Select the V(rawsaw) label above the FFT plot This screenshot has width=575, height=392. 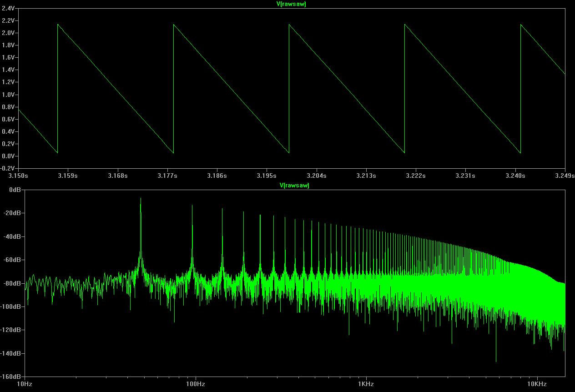[x=294, y=186]
